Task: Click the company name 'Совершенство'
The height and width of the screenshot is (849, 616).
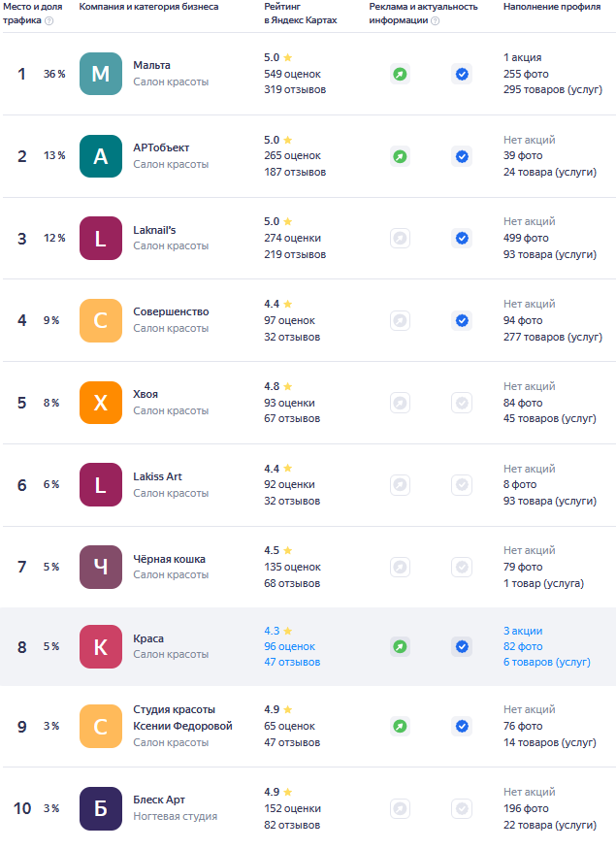Action: click(x=171, y=311)
